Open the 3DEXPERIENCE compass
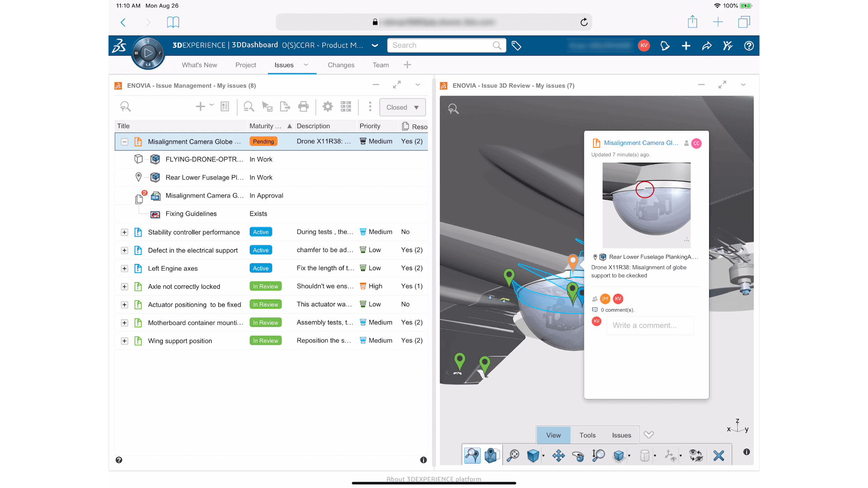Viewport: 868px width, 488px height. 148,53
